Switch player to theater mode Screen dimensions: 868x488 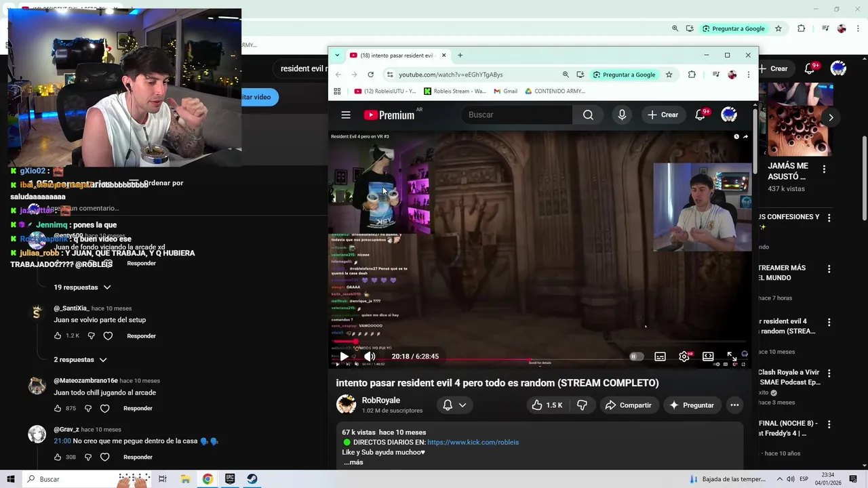tap(708, 357)
